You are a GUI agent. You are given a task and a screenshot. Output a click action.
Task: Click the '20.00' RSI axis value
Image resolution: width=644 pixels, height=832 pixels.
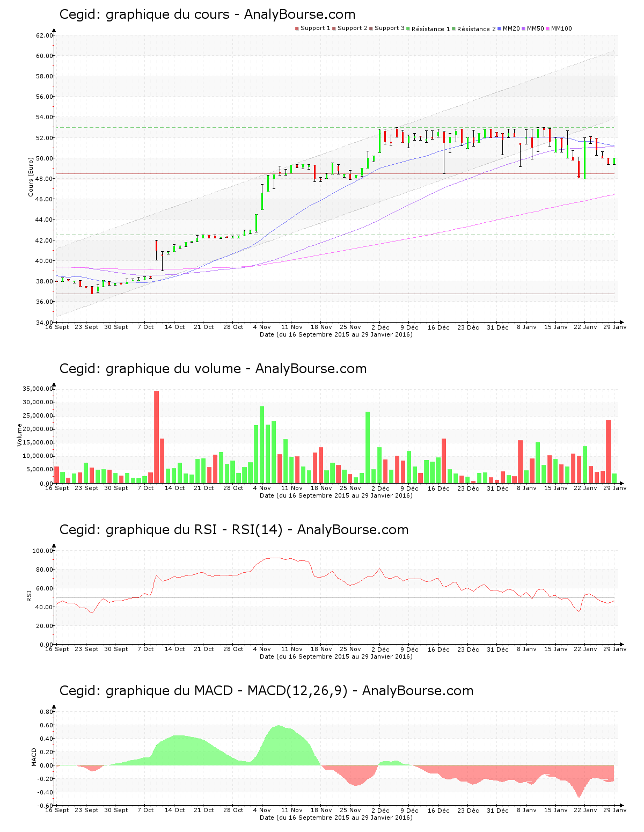(x=45, y=626)
